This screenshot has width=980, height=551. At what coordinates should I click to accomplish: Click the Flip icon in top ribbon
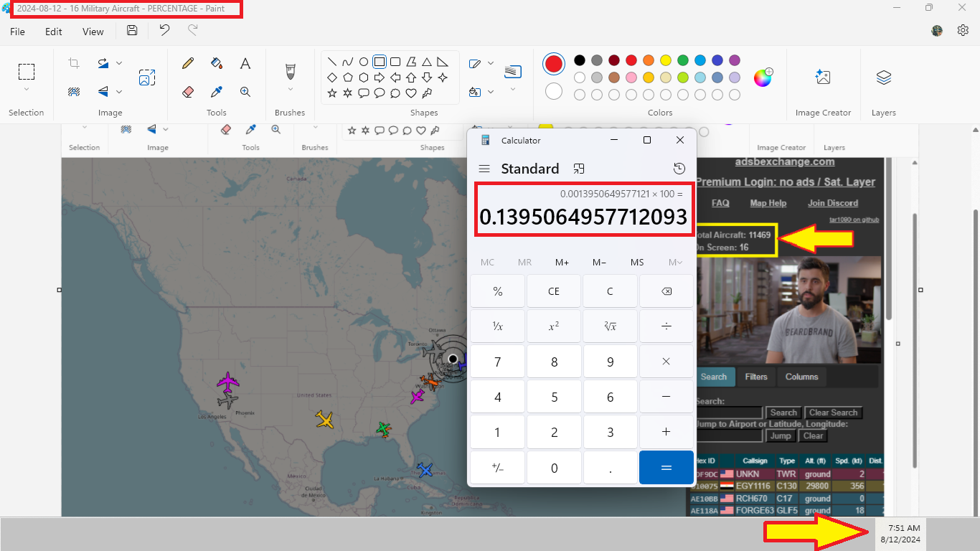point(103,91)
